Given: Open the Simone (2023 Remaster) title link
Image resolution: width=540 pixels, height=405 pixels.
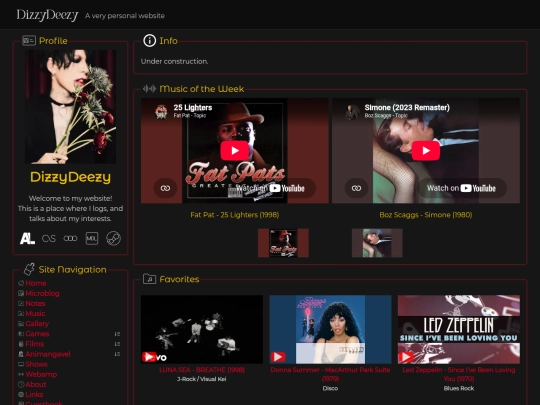Looking at the screenshot, I should (407, 107).
